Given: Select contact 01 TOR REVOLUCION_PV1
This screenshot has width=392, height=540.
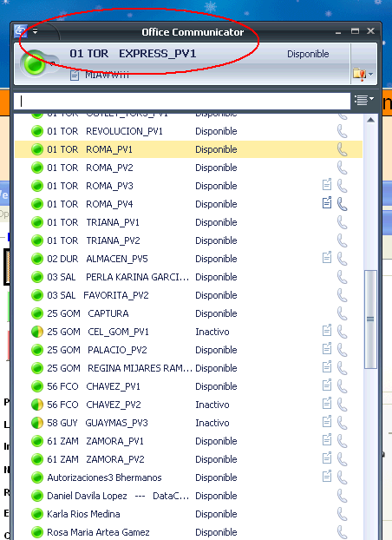Looking at the screenshot, I should coord(188,131).
